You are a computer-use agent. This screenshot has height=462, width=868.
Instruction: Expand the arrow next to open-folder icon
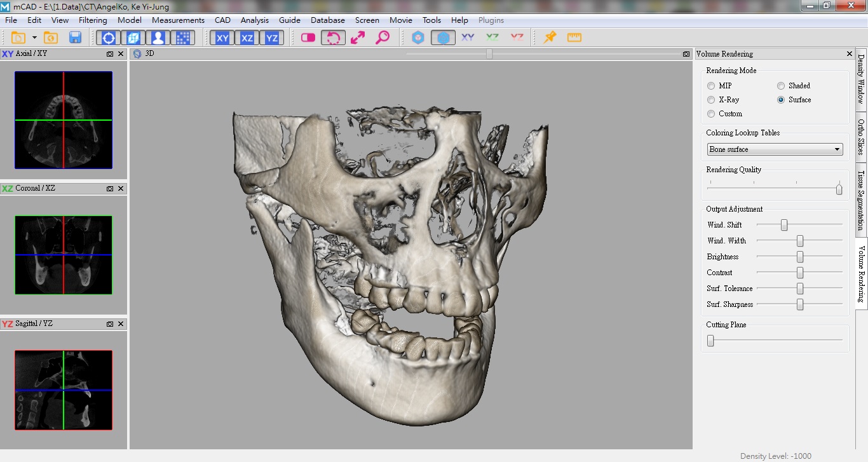point(34,37)
